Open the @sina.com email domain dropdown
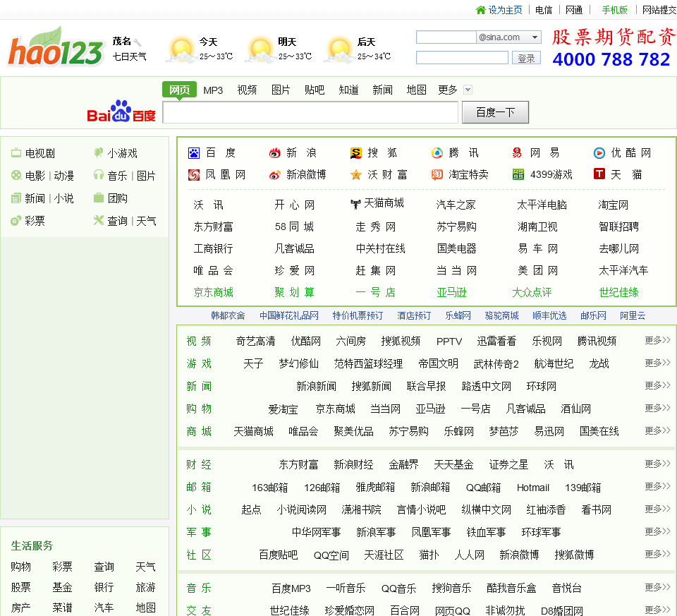Image resolution: width=677 pixels, height=616 pixels. [535, 37]
